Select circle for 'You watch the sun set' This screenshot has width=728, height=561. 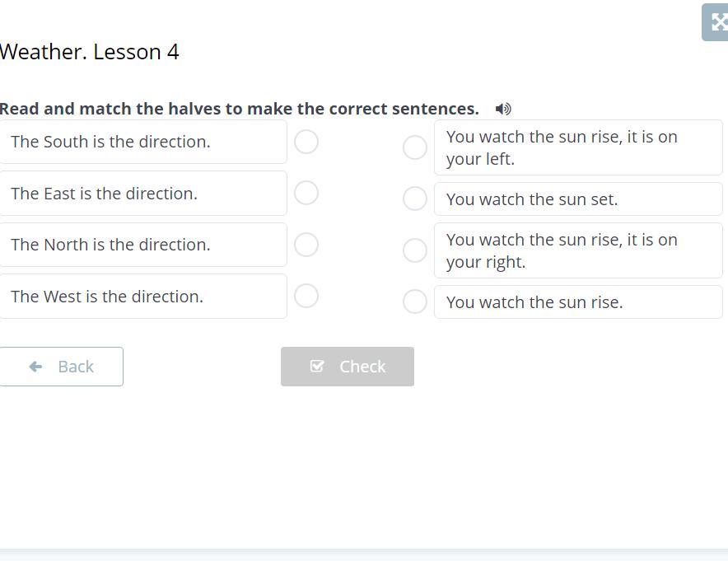pos(415,199)
